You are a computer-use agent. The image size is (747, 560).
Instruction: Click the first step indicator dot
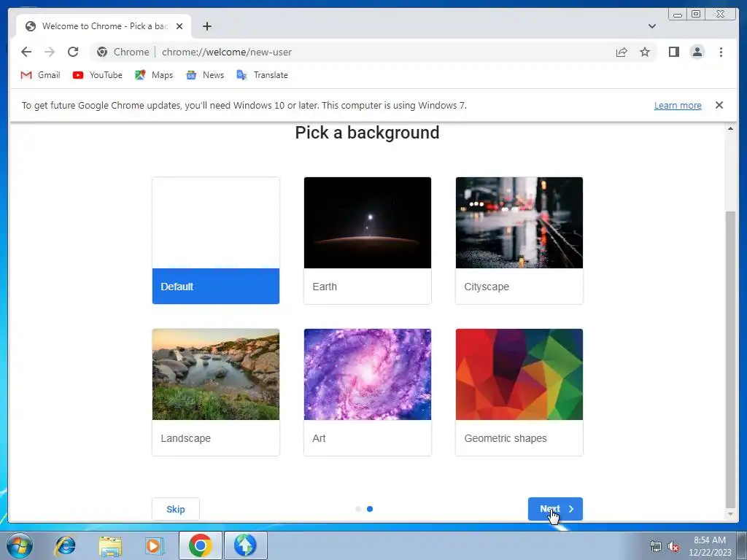pos(357,509)
